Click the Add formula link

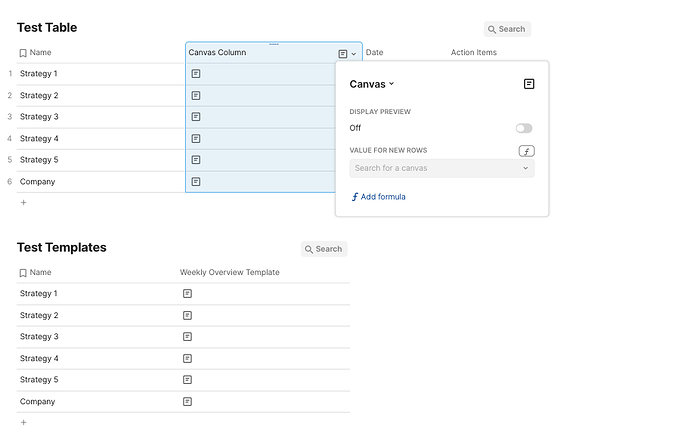click(379, 197)
